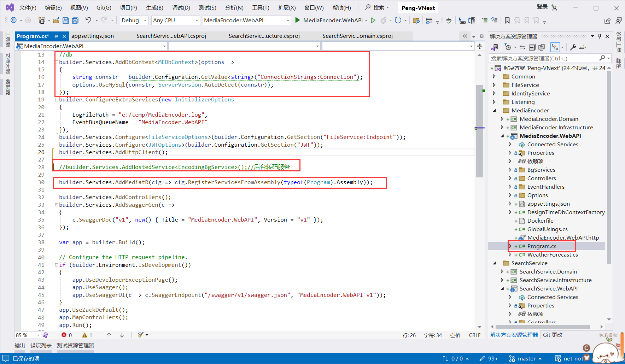Open the MediaEncoder.WebAPI project scope dropdown in editor
This screenshot has height=364, width=625.
pos(91,46)
